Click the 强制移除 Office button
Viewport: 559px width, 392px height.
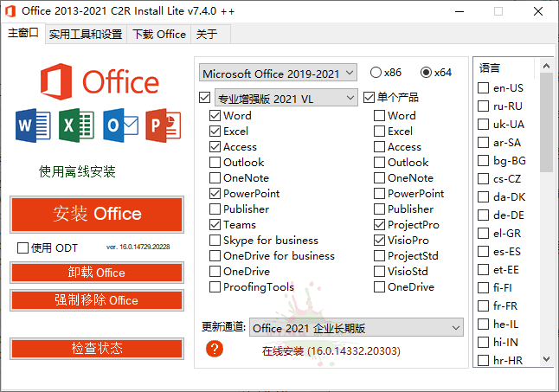click(97, 300)
